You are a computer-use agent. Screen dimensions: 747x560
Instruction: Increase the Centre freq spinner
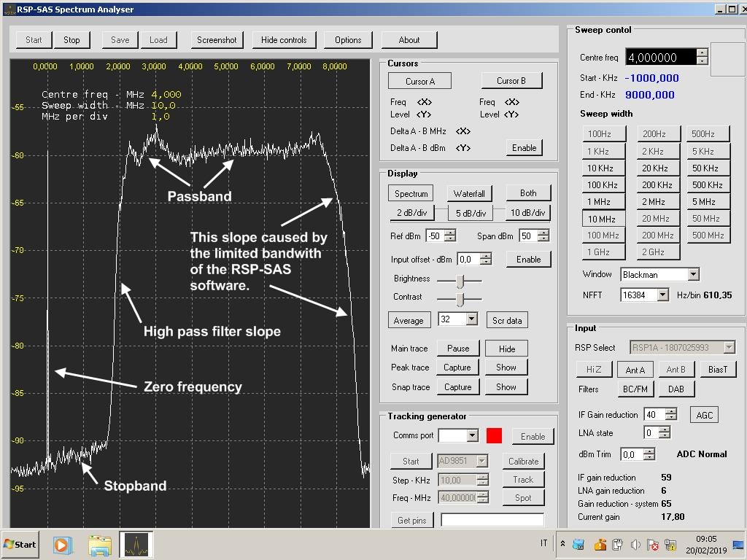(x=702, y=52)
